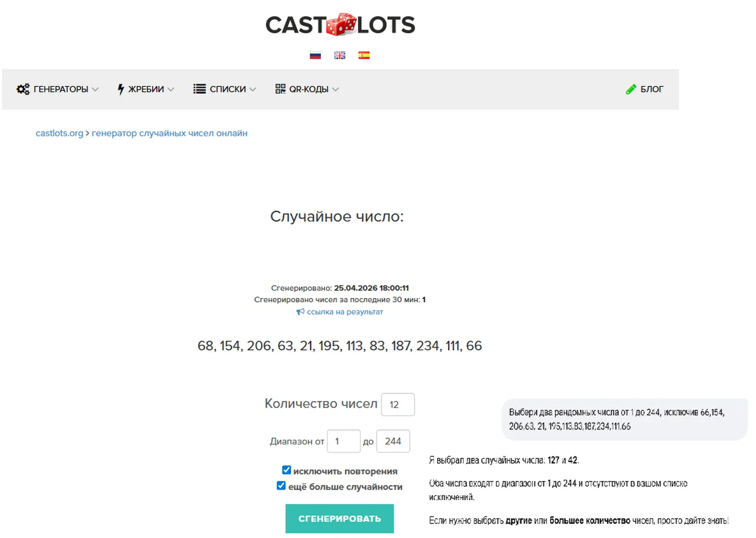Viewport: 756px width, 538px height.
Task: Click the generated numbers list 68, 154, 206
Action: [340, 346]
